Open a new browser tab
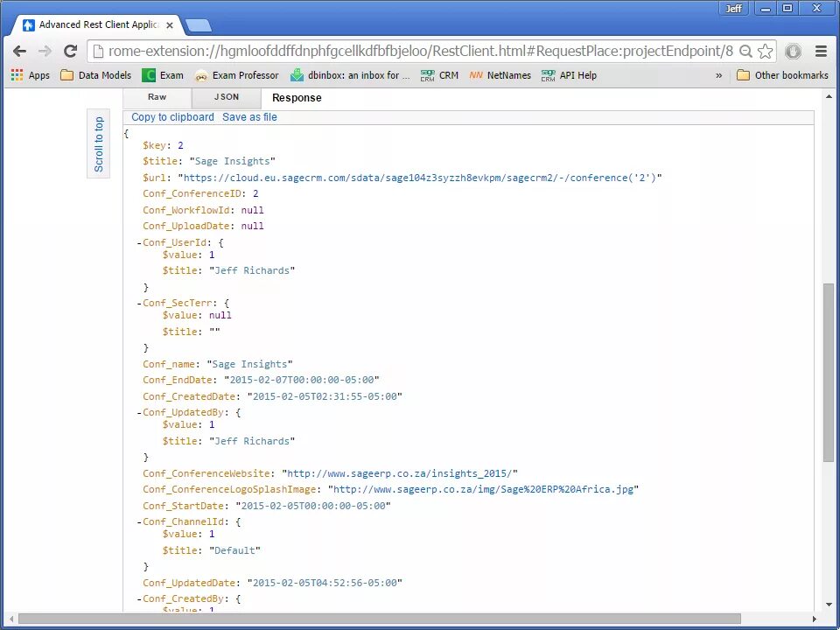 (198, 25)
